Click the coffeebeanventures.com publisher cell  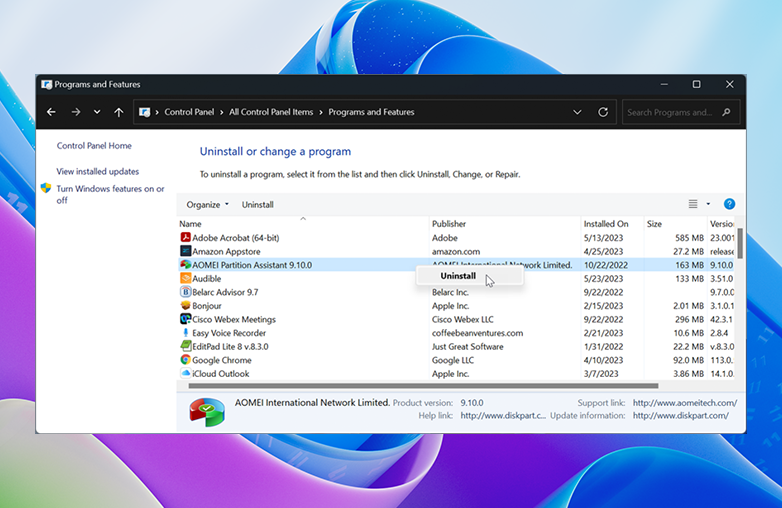477,333
